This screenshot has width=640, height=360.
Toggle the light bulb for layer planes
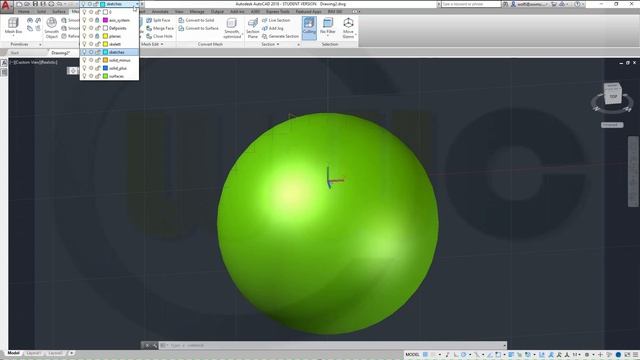(84, 36)
